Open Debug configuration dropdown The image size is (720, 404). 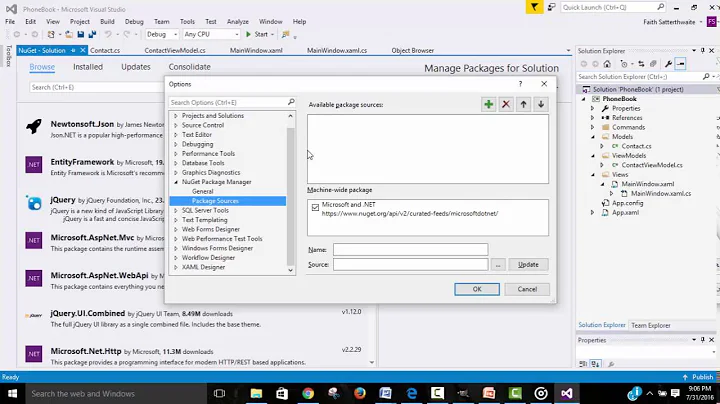click(162, 34)
